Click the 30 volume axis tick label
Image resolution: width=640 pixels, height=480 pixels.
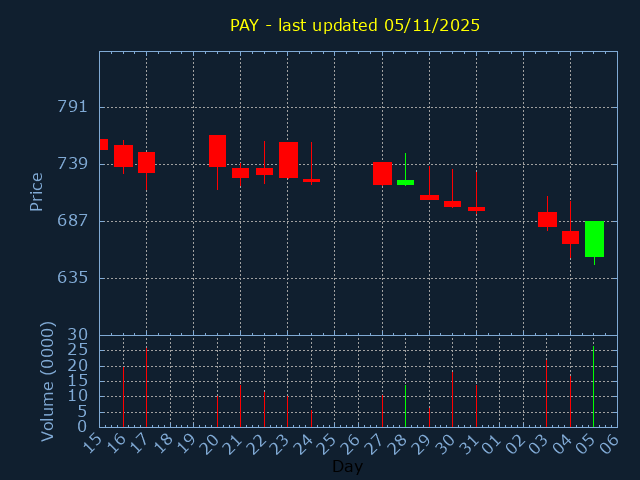pos(77,335)
